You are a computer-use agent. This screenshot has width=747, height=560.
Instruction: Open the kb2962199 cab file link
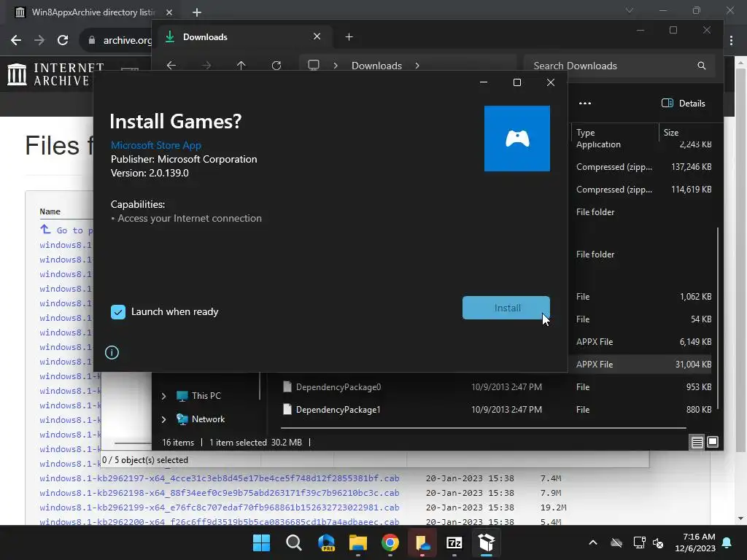pos(219,507)
